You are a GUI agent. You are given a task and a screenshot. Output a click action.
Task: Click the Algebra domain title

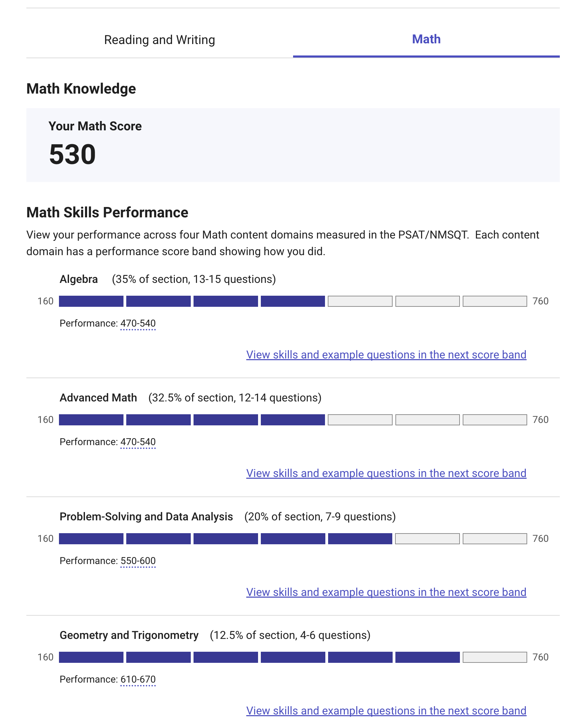pos(79,279)
